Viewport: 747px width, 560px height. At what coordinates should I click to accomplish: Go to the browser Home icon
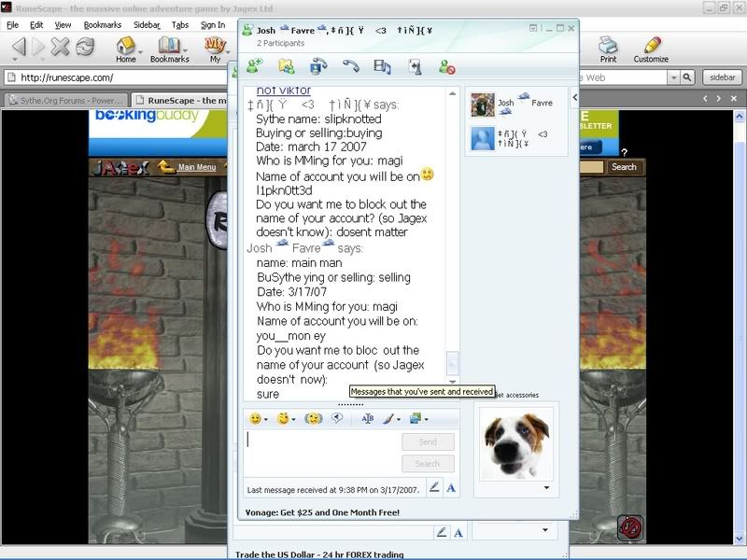coord(126,49)
